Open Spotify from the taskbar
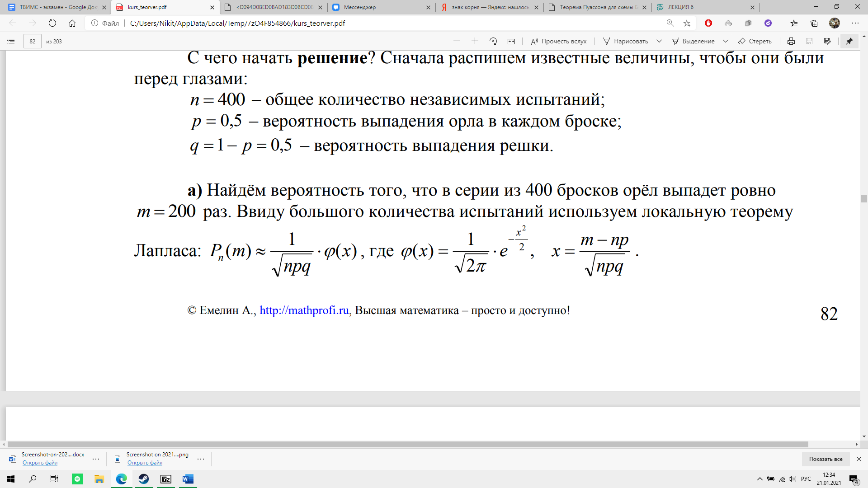868x488 pixels. point(77,479)
